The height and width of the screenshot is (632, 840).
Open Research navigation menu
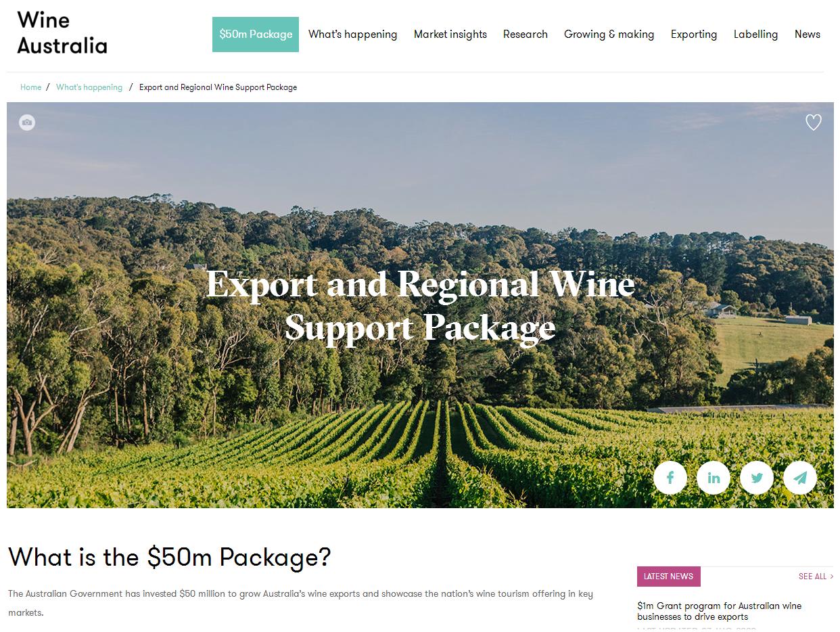pyautogui.click(x=526, y=35)
